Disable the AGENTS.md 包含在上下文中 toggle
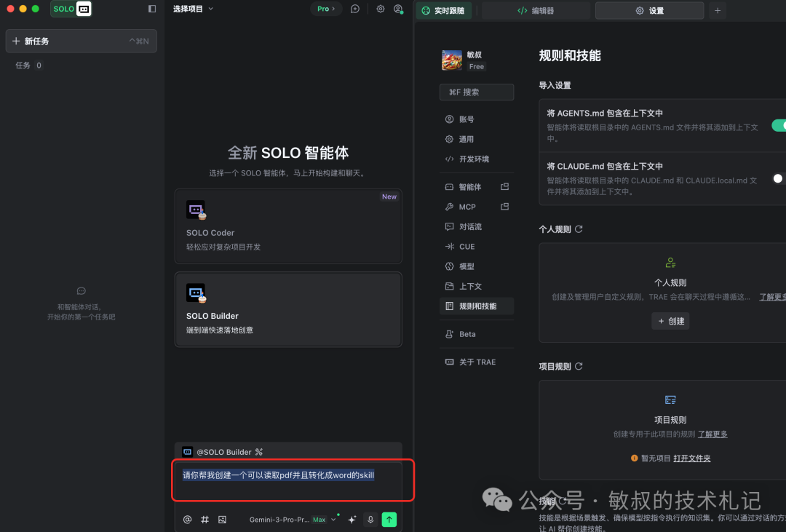 coord(780,125)
